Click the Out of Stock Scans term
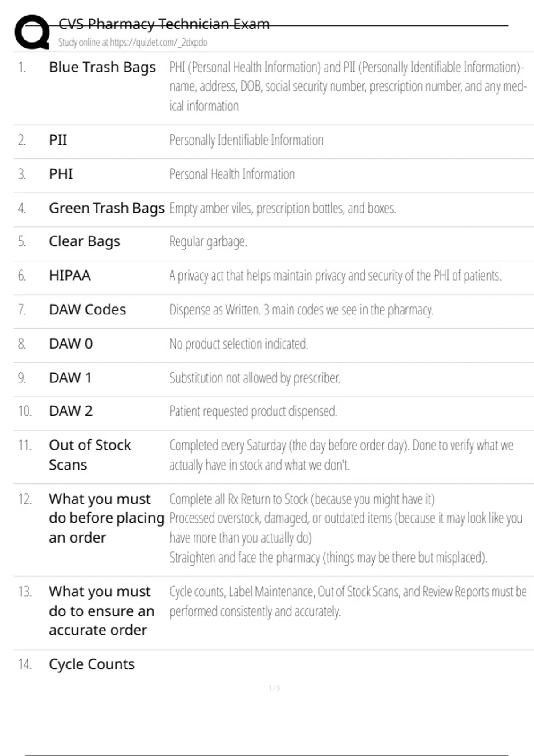 90,454
